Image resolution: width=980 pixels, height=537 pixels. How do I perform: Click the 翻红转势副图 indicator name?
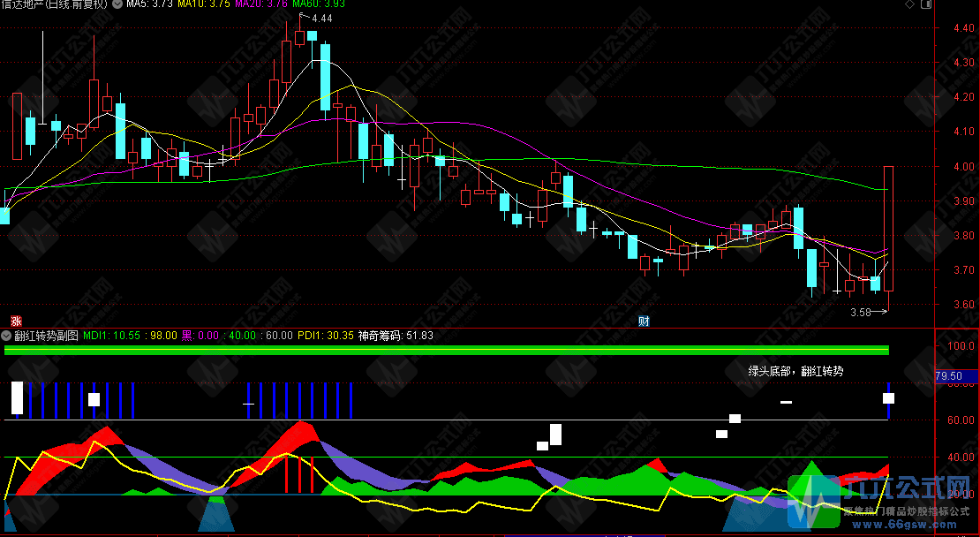coord(46,335)
